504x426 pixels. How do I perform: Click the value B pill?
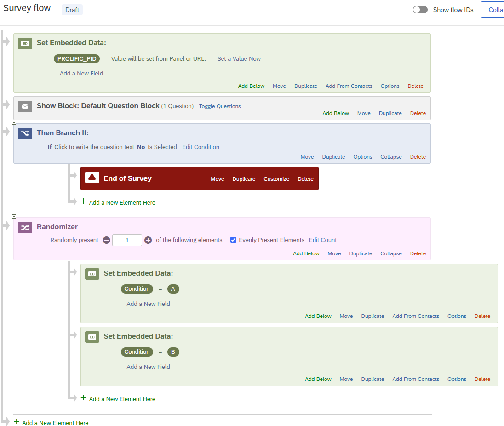(x=173, y=352)
